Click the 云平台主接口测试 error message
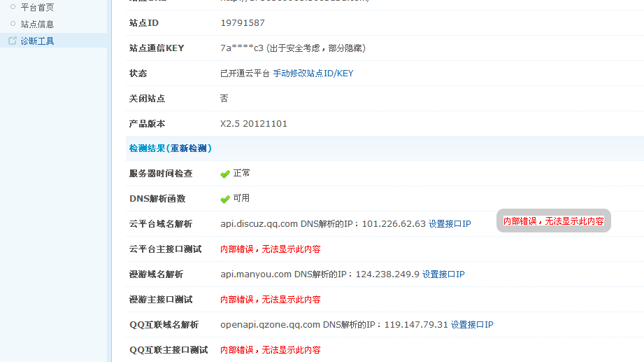The image size is (644, 362). 270,249
